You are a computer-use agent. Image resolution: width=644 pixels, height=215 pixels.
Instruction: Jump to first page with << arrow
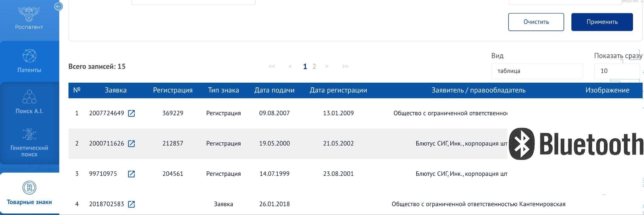[x=272, y=66]
